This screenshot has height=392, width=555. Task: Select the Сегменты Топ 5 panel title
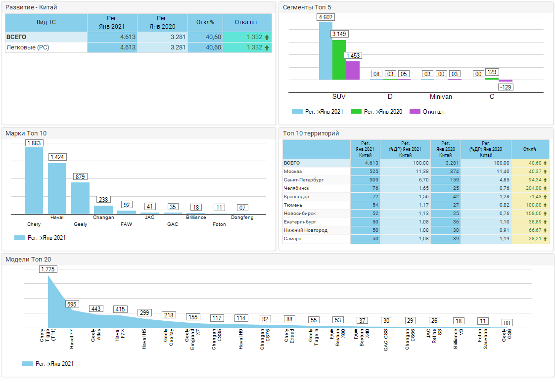click(306, 7)
